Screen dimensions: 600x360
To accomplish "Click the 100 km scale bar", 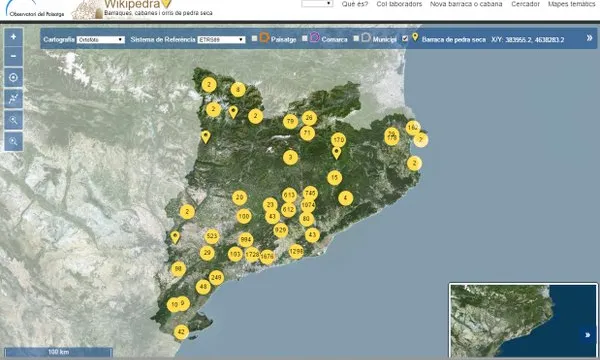I will pos(59,352).
